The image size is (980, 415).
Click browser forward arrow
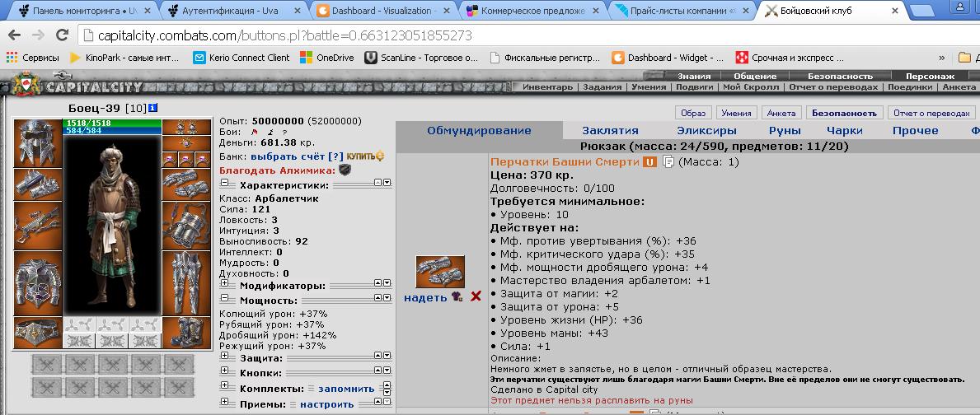[x=37, y=35]
